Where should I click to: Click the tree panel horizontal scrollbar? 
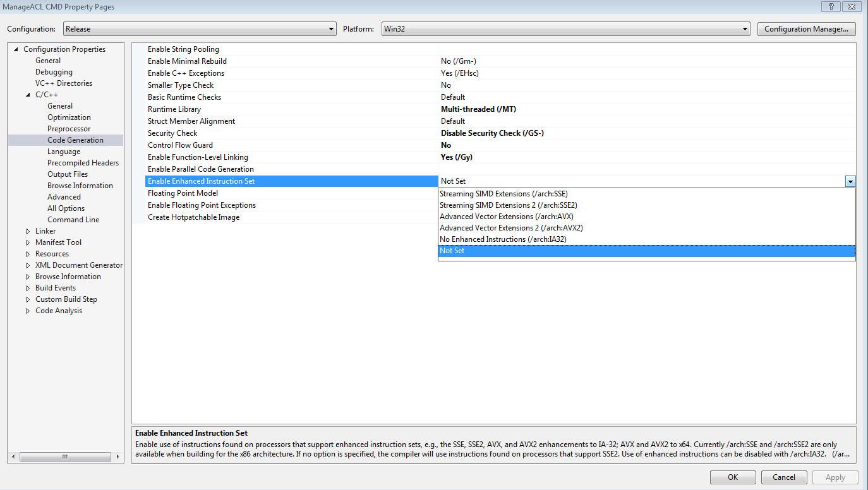tap(65, 457)
